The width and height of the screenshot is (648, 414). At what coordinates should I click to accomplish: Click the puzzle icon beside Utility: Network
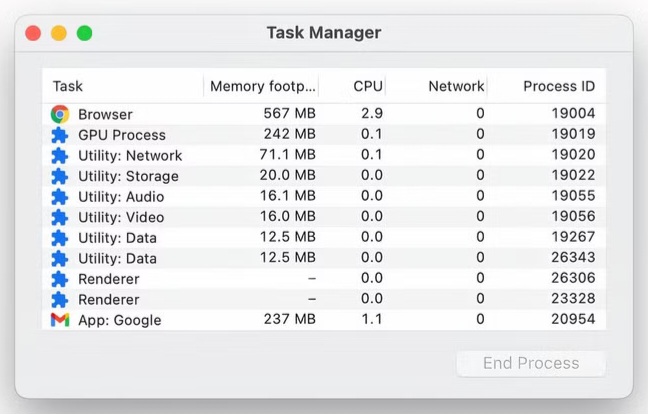point(60,156)
